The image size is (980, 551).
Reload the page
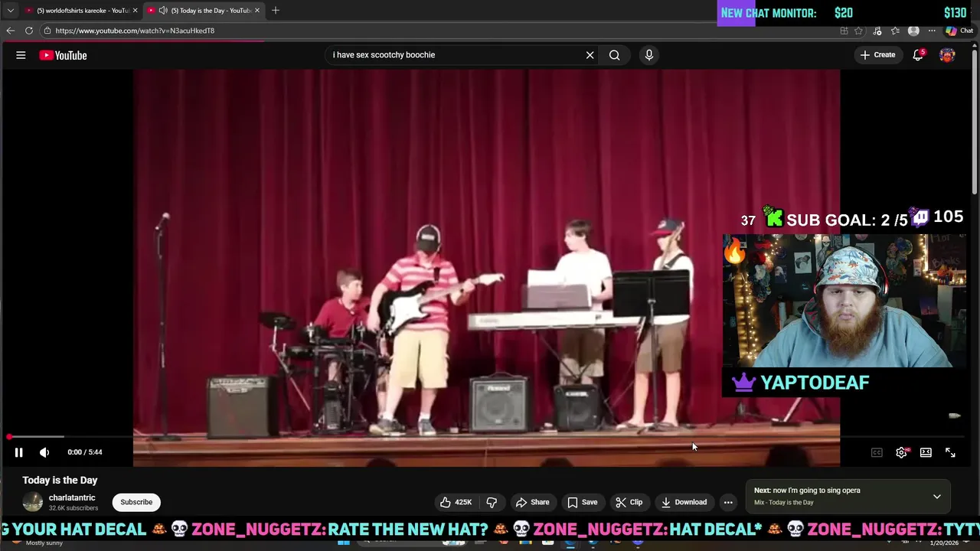[x=28, y=31]
